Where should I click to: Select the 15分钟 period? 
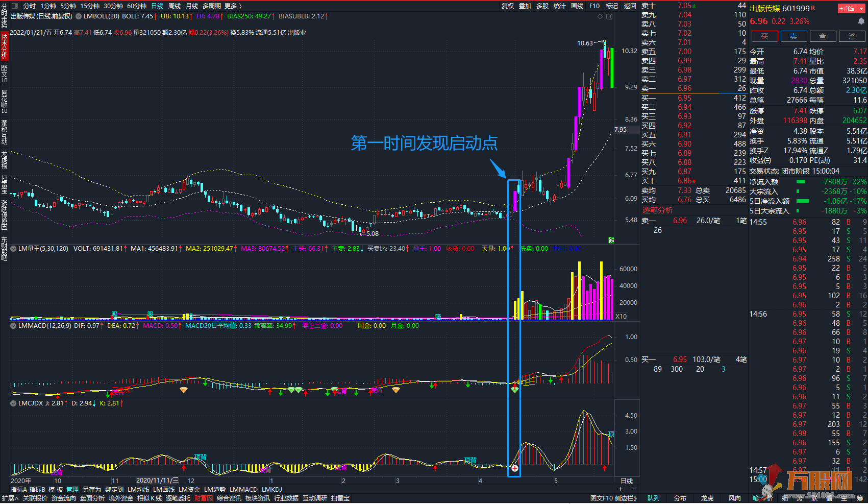coord(89,6)
